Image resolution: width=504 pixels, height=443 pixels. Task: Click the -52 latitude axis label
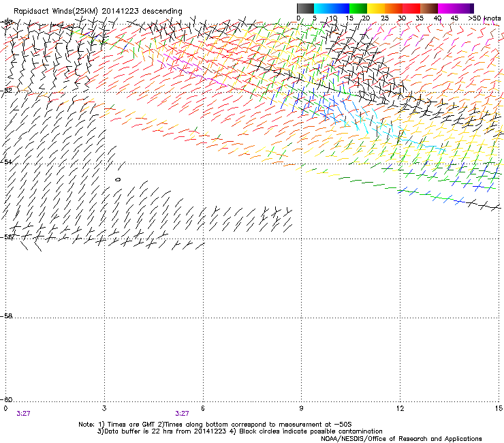tap(7, 91)
